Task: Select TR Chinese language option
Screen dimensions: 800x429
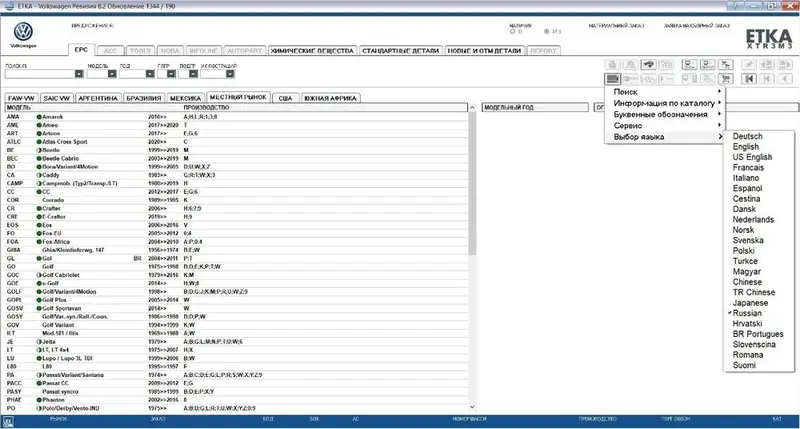Action: coord(754,292)
